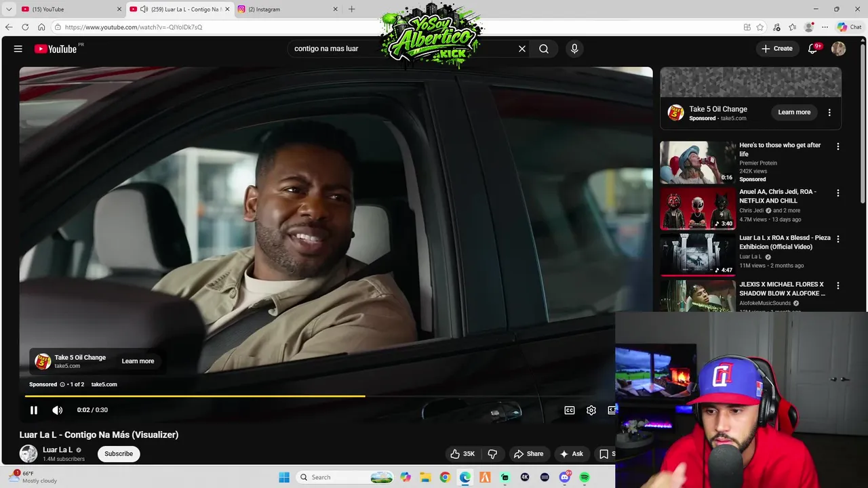The image size is (868, 488).
Task: Open the Edge profile icon
Action: 808,27
